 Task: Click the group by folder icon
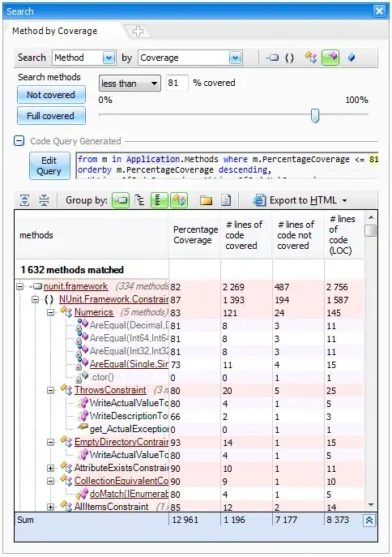coord(206,201)
